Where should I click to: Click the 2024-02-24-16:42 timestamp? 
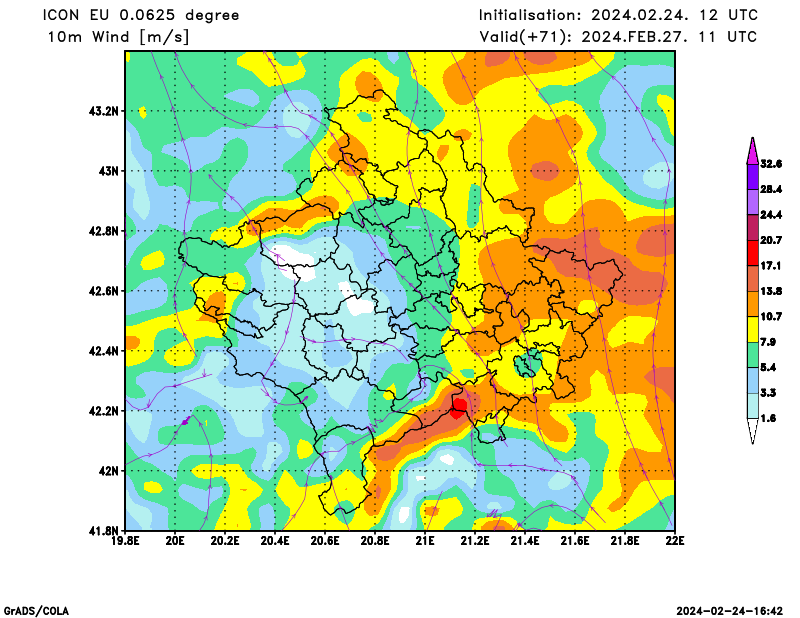(730, 611)
